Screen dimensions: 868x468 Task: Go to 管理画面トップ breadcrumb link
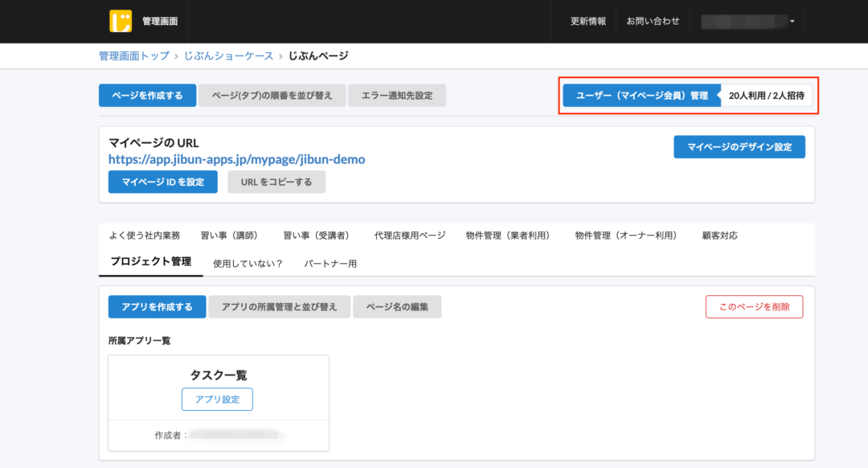[133, 55]
